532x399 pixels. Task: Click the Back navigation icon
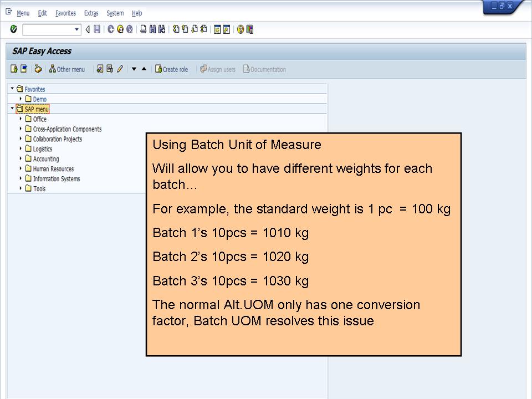coord(110,29)
